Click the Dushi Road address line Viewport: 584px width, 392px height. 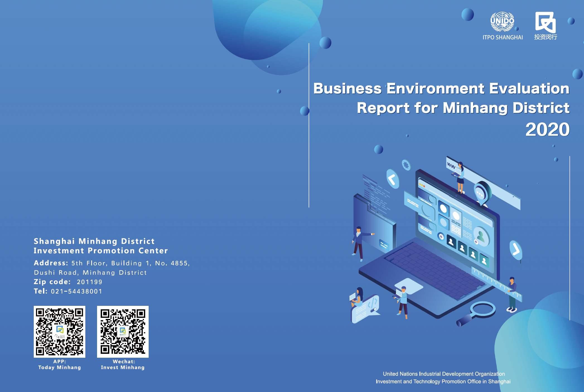click(90, 272)
